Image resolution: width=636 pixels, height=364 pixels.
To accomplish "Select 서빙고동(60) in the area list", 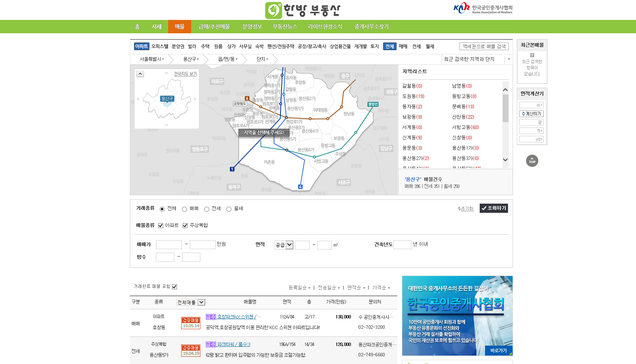I will tap(466, 127).
